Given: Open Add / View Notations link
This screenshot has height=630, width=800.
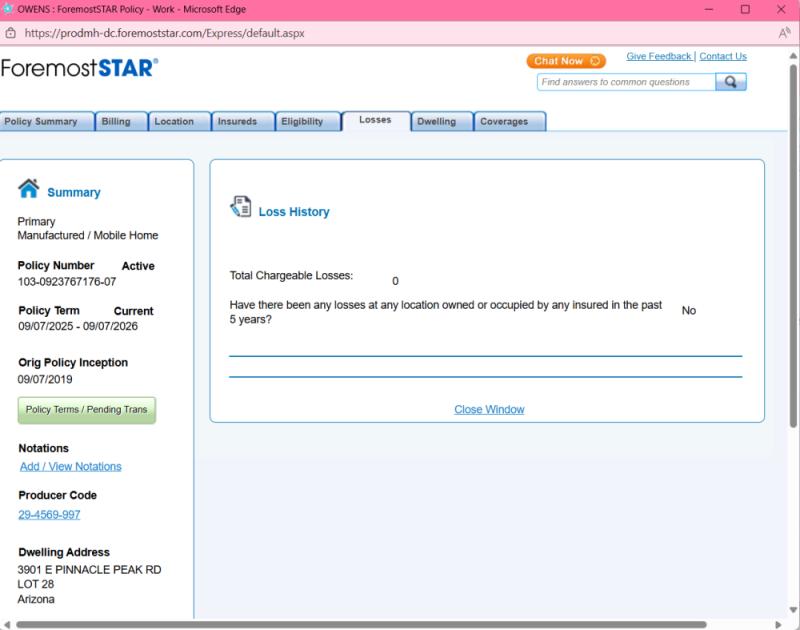Looking at the screenshot, I should pyautogui.click(x=71, y=467).
